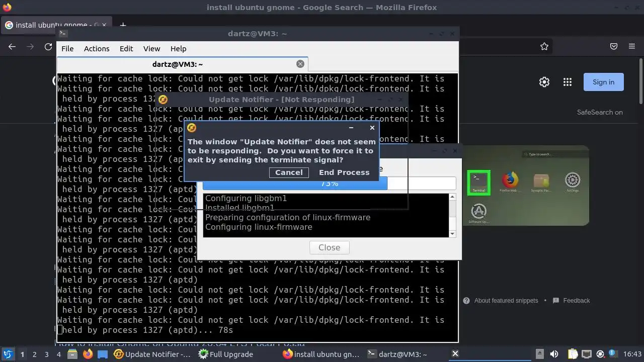Go back in Firefox
This screenshot has height=362, width=644.
12,46
